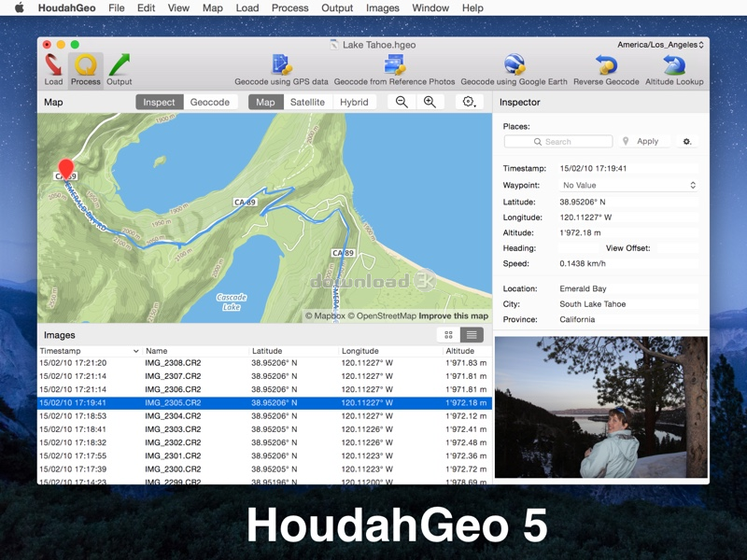Image resolution: width=747 pixels, height=560 pixels.
Task: Click the Longitude column header
Action: click(390, 351)
